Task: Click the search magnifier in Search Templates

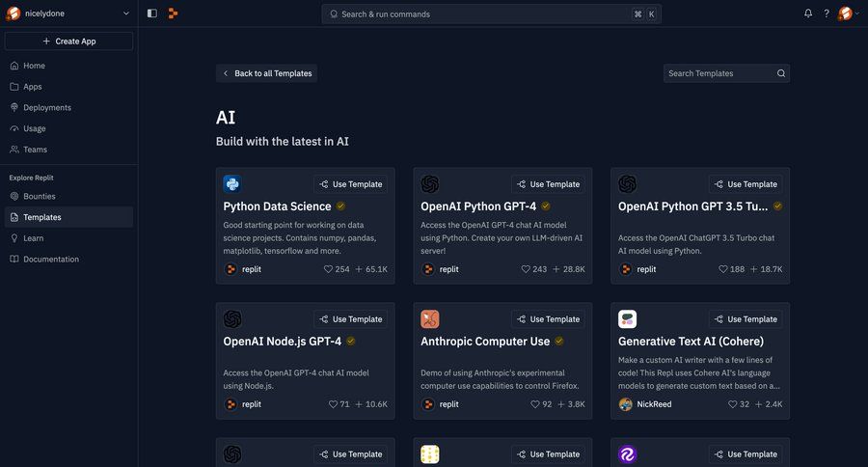Action: [781, 73]
